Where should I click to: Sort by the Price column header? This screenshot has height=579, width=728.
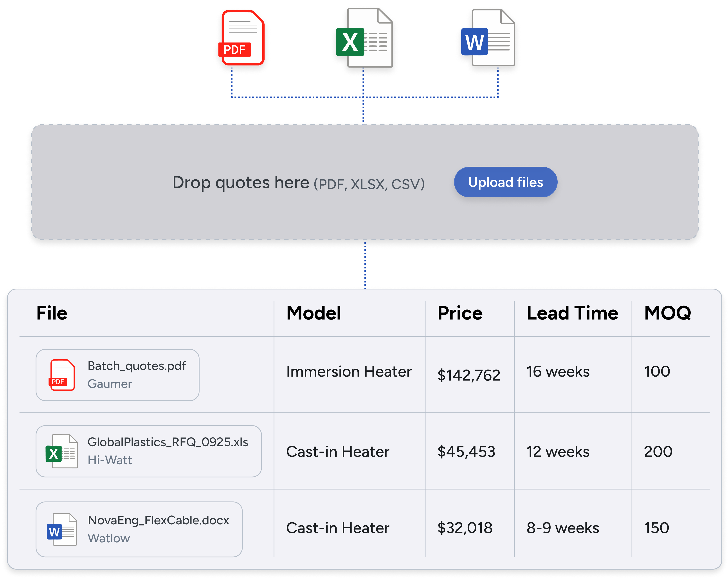(460, 313)
